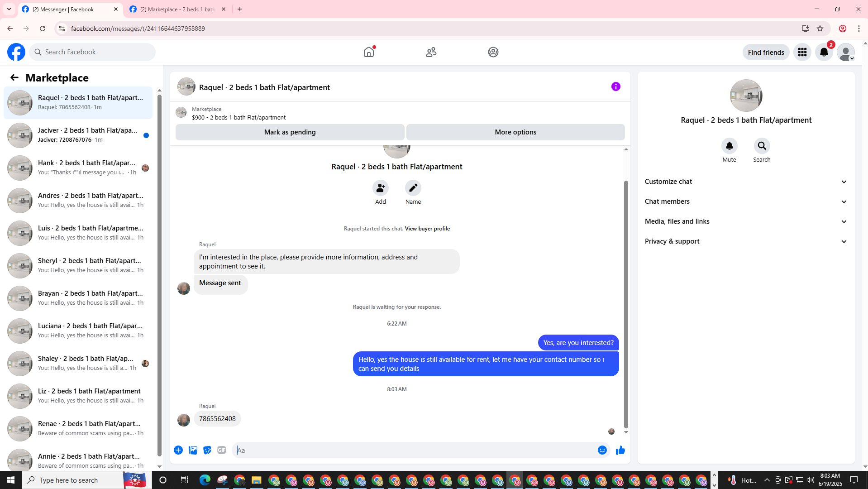Open the tab search dropdown
This screenshot has height=489, width=868.
click(x=9, y=9)
